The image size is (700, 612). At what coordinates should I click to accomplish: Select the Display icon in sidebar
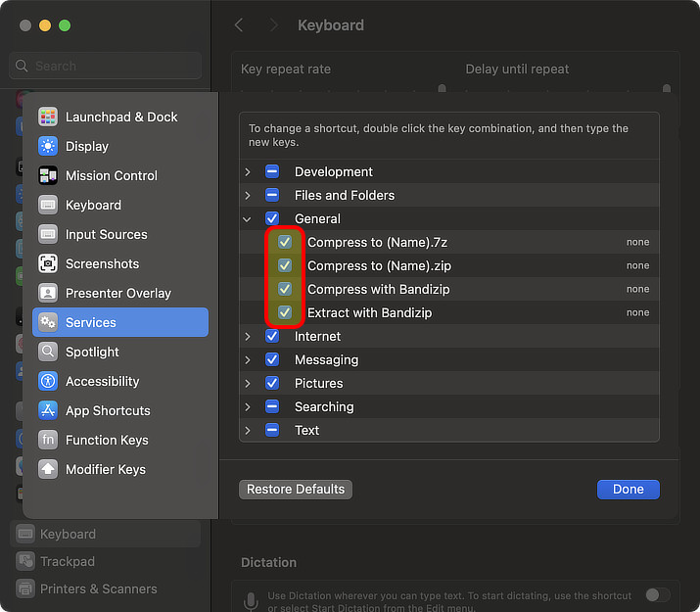coord(48,146)
